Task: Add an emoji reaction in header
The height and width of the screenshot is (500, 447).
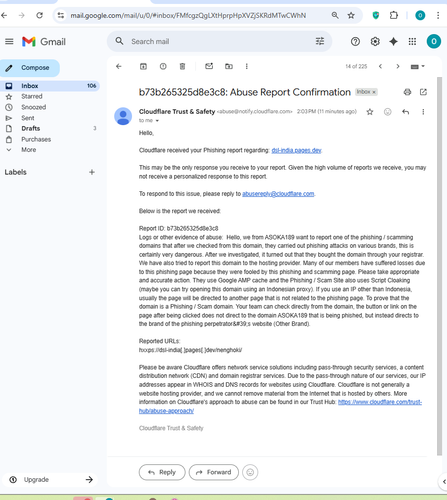Action: click(x=387, y=112)
